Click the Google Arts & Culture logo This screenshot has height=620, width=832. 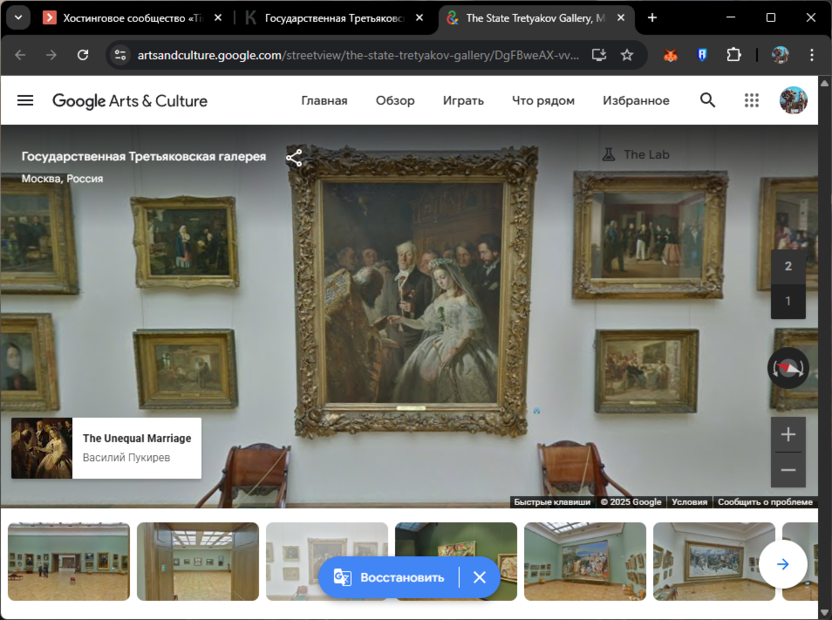click(130, 101)
